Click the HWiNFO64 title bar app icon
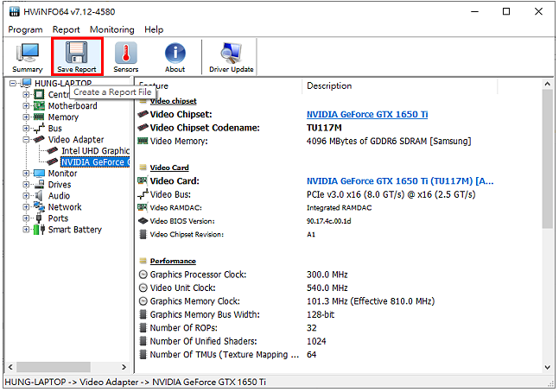Screen dimensions: 559x392 (x=15, y=12)
